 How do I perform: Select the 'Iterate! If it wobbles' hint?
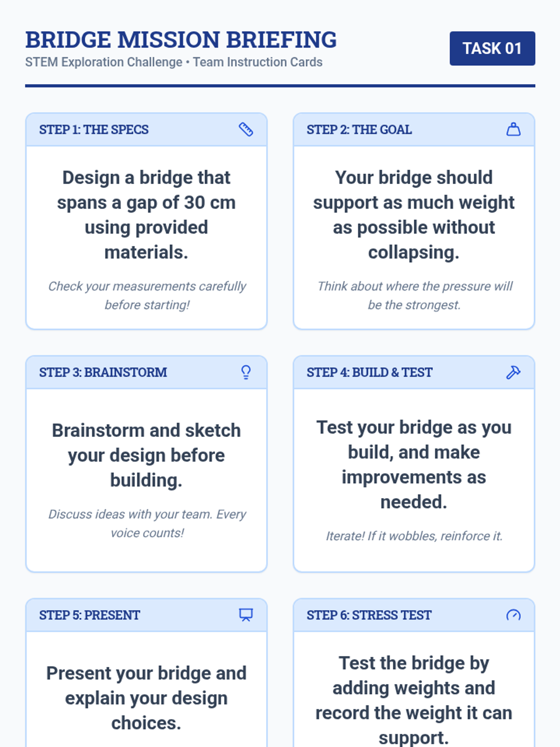(x=414, y=536)
